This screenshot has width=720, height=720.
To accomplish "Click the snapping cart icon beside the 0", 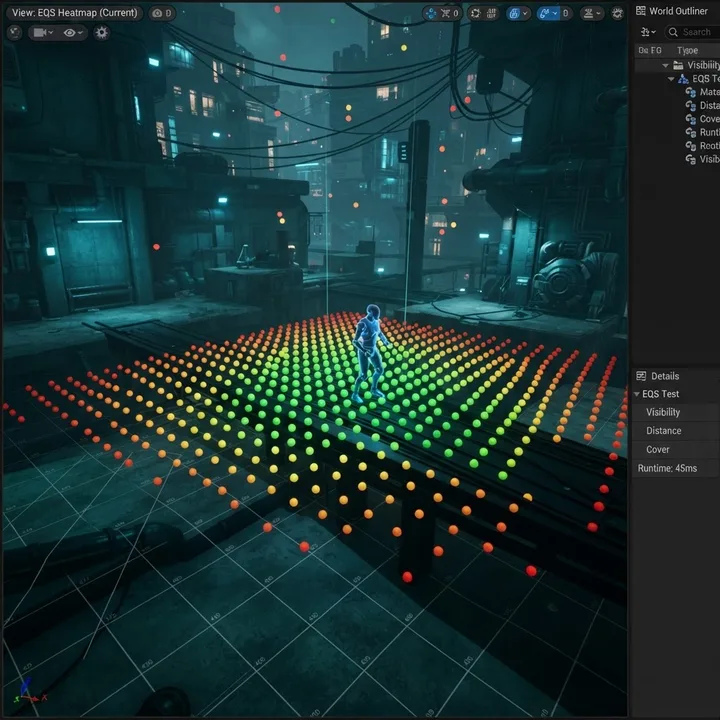I will tap(445, 13).
